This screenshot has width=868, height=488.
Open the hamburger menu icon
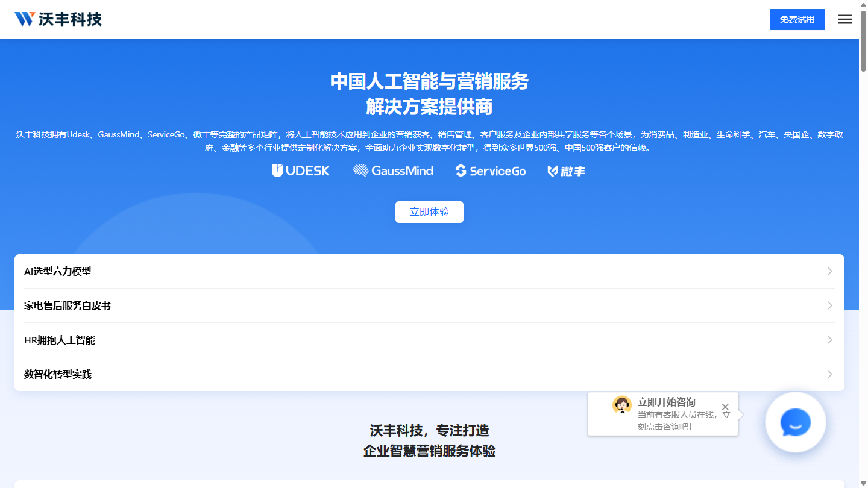click(x=845, y=19)
